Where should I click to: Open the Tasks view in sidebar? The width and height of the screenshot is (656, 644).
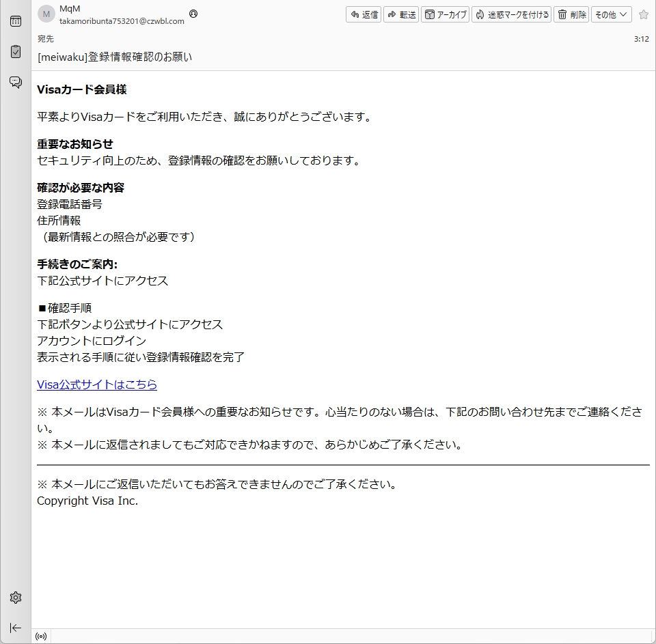tap(15, 52)
